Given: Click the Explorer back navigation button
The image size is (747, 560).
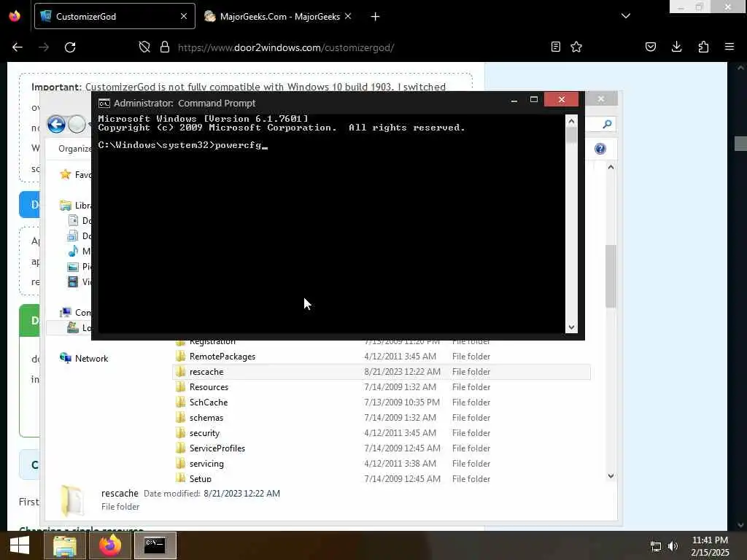Looking at the screenshot, I should (56, 124).
